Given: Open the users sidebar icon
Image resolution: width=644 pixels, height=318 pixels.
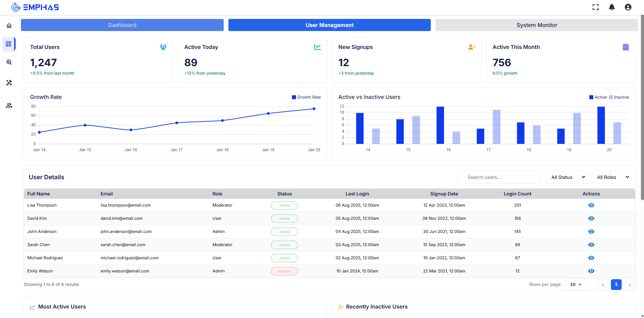Looking at the screenshot, I should click(x=9, y=105).
